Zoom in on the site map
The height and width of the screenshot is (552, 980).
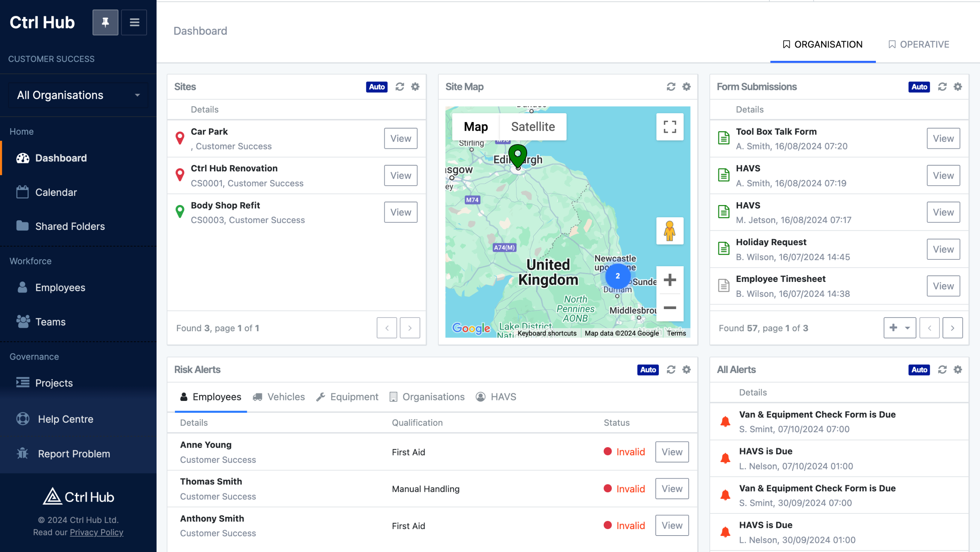[x=670, y=280]
